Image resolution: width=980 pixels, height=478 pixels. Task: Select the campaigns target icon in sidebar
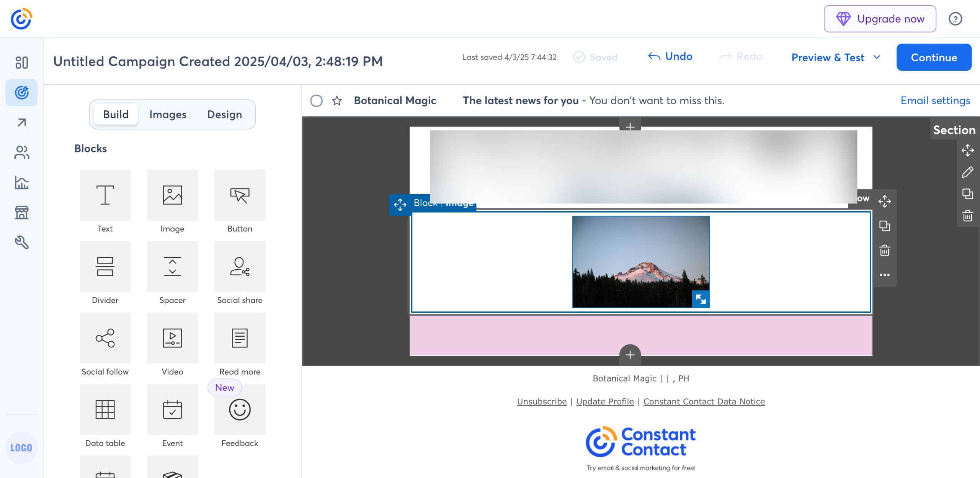coord(21,92)
